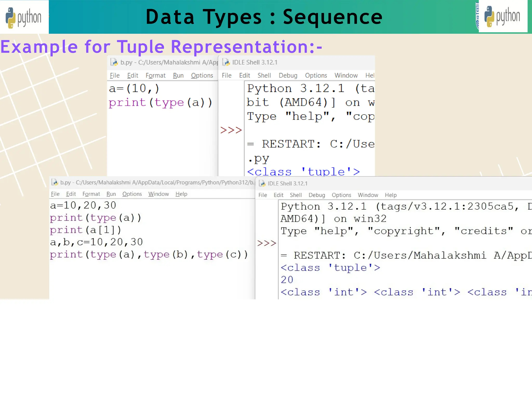Open the Options menu in lower editor window
Image resolution: width=532 pixels, height=399 pixels.
[132, 194]
